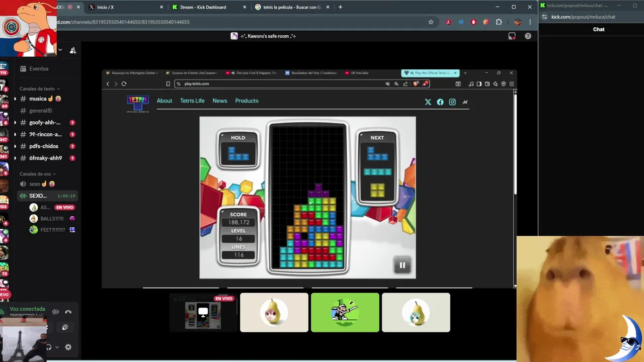
Task: Select voice user BALLS?!?!!
Action: point(52,219)
